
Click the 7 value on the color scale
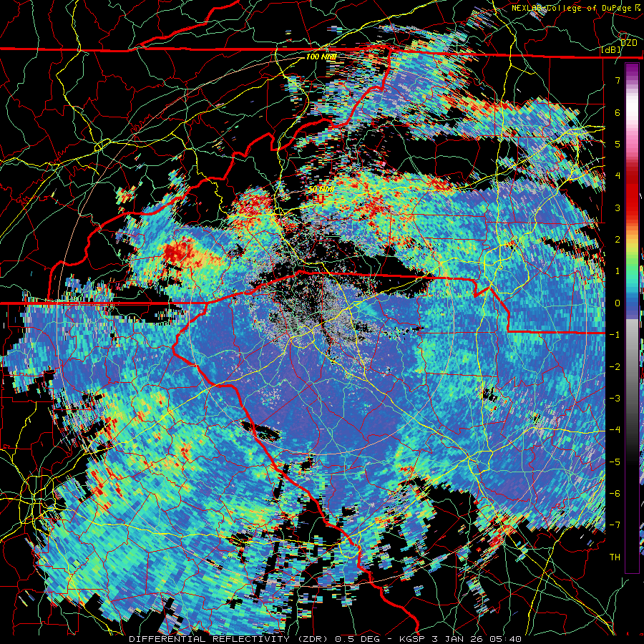coord(618,80)
